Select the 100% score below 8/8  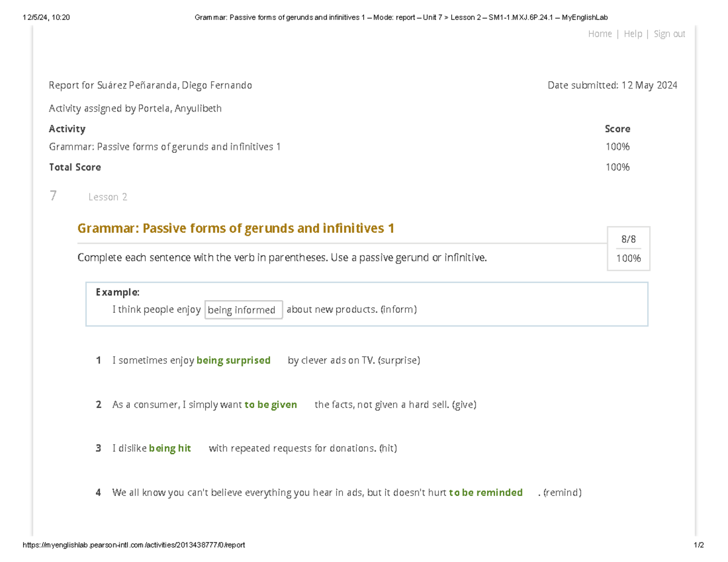point(629,259)
